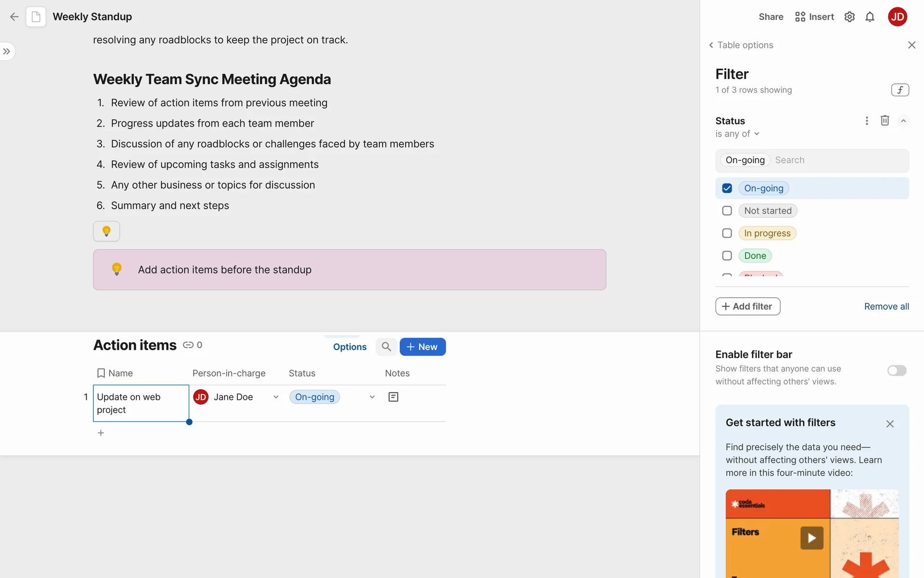Viewport: 924px width, 578px height.
Task: Collapse the Status filter section chevron
Action: coord(903,121)
